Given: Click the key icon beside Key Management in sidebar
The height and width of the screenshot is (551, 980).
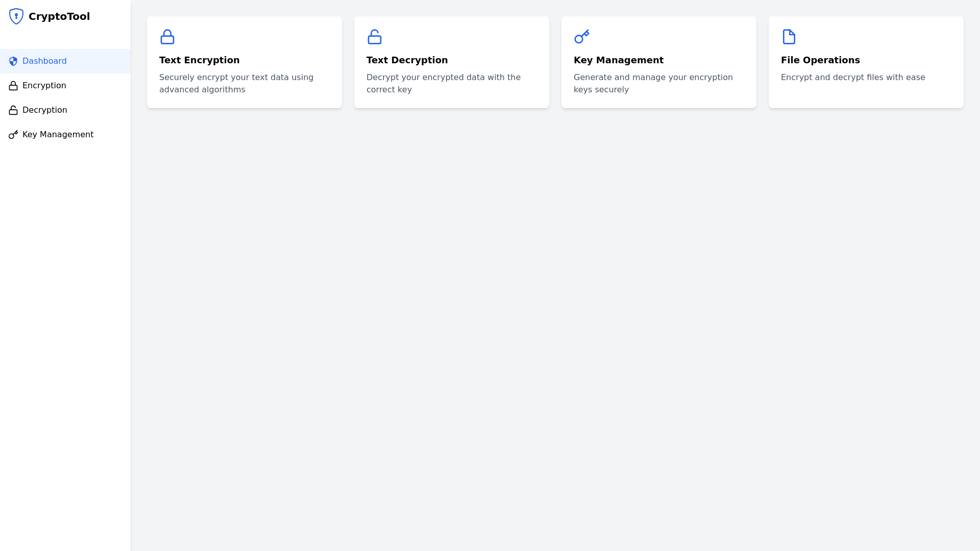Looking at the screenshot, I should tap(13, 134).
